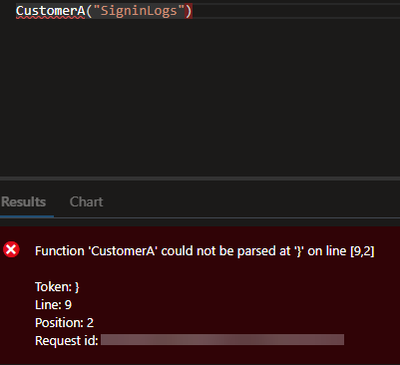Click the red error X icon

[11, 250]
